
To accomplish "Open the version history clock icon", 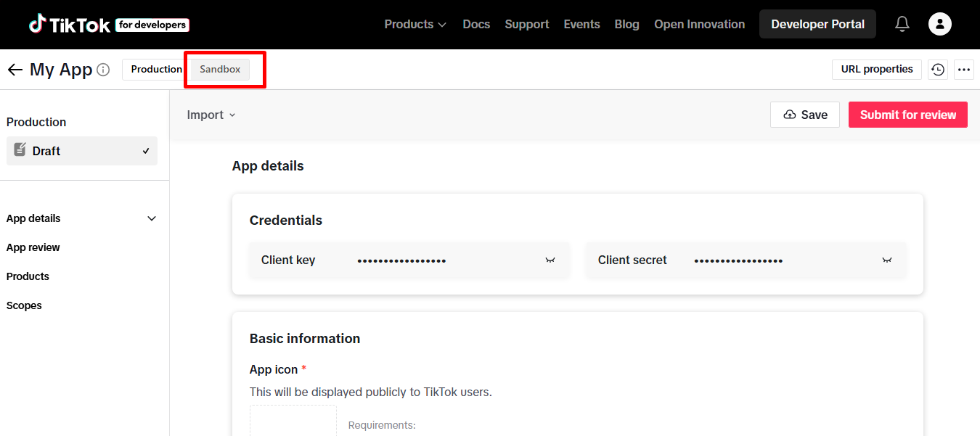I will 938,70.
